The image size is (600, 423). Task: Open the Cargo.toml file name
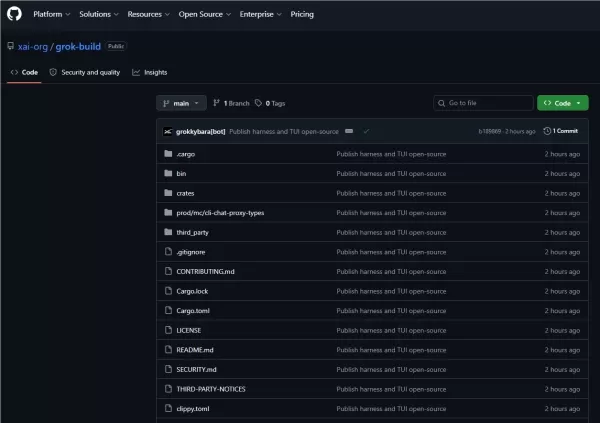(193, 311)
